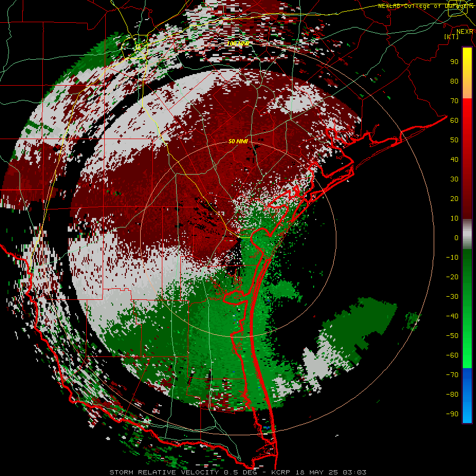The image size is (476, 476).
Task: Click the positive 10 knot scale label
Action: [454, 218]
